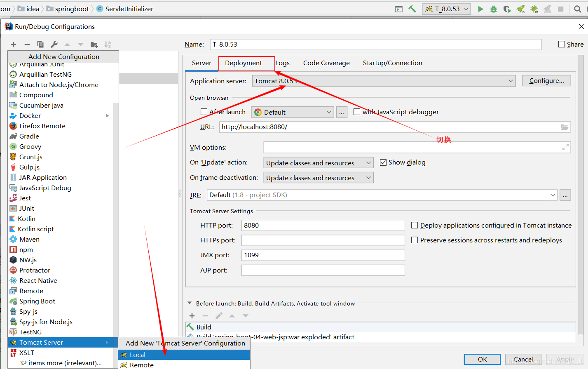Viewport: 588px width, 369px height.
Task: Click the folder browse icon in URL field
Action: (565, 127)
